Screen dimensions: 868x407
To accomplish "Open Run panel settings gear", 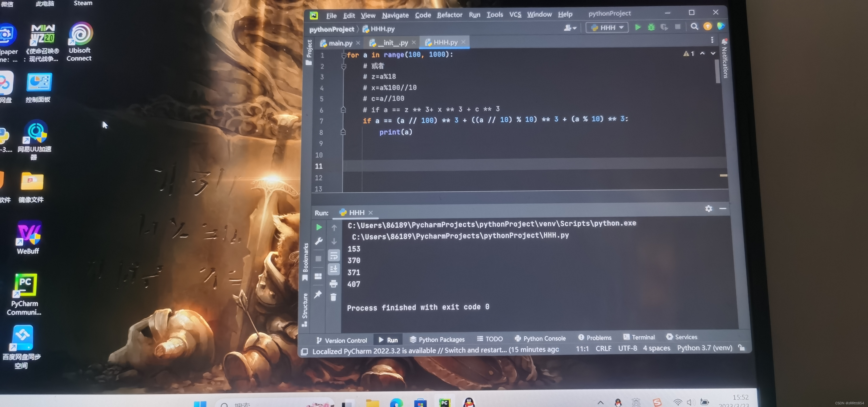I will (709, 209).
